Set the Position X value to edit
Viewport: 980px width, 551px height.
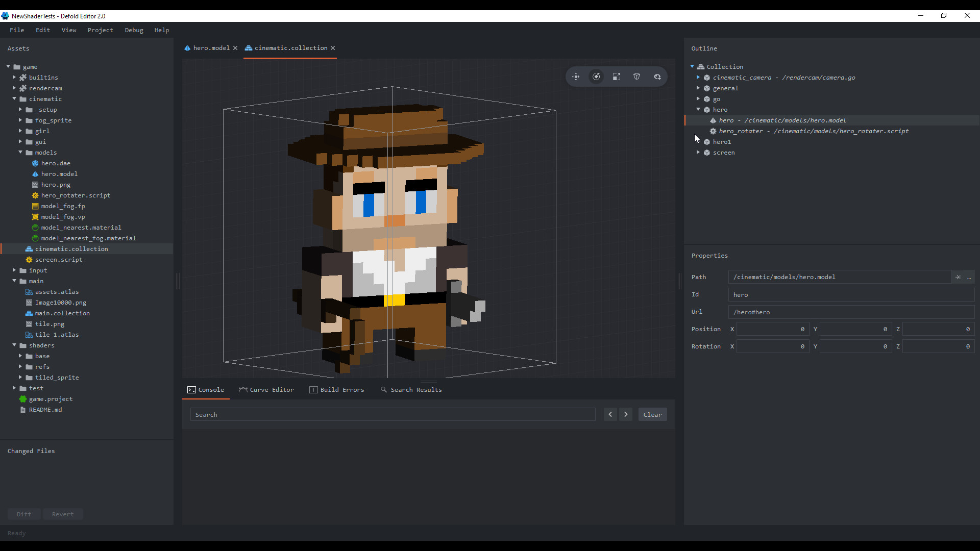772,329
